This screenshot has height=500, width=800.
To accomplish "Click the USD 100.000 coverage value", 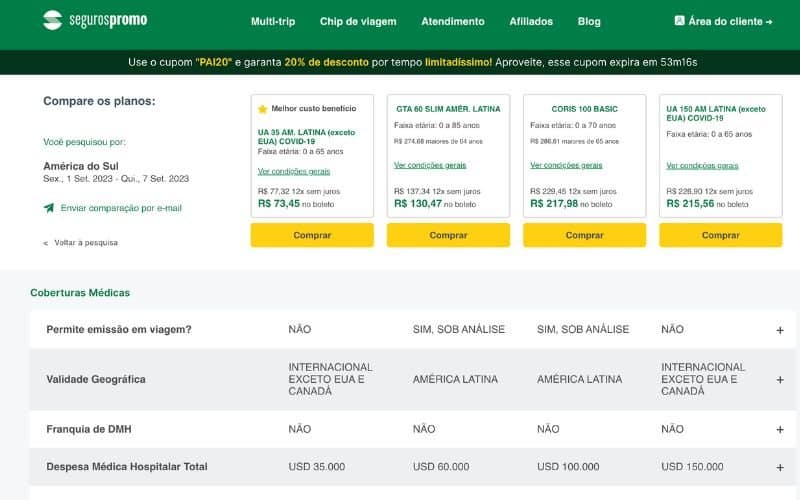I will tap(568, 466).
